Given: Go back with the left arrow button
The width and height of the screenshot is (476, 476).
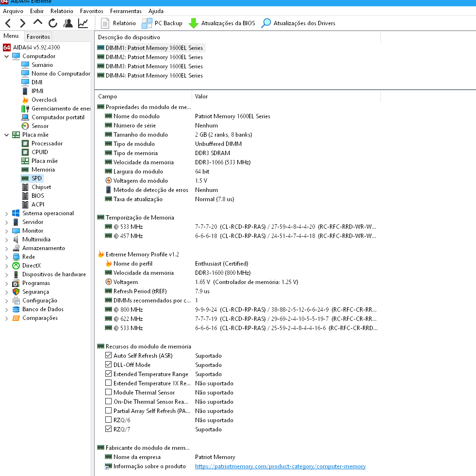Looking at the screenshot, I should click(x=8, y=23).
